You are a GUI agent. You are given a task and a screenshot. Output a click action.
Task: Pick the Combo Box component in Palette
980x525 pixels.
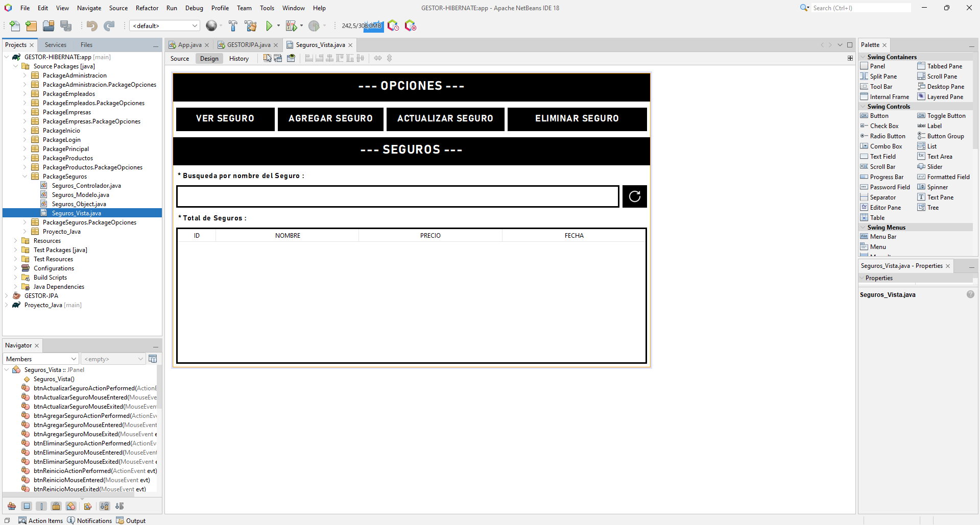881,146
